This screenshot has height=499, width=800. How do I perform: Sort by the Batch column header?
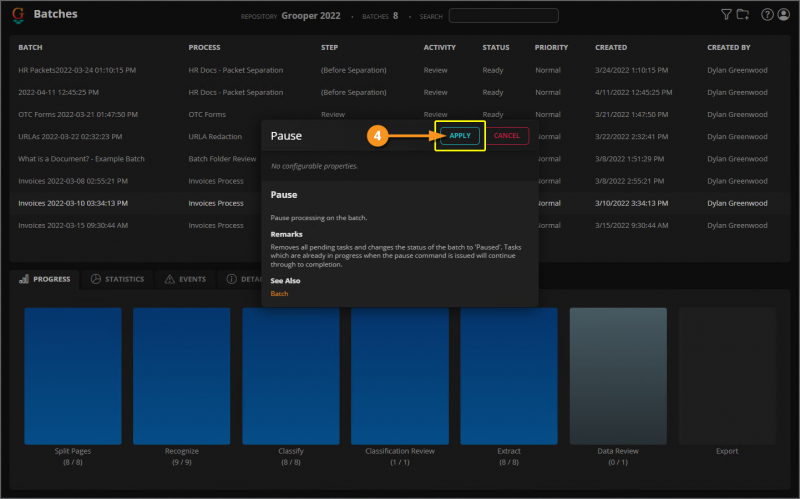(x=30, y=47)
